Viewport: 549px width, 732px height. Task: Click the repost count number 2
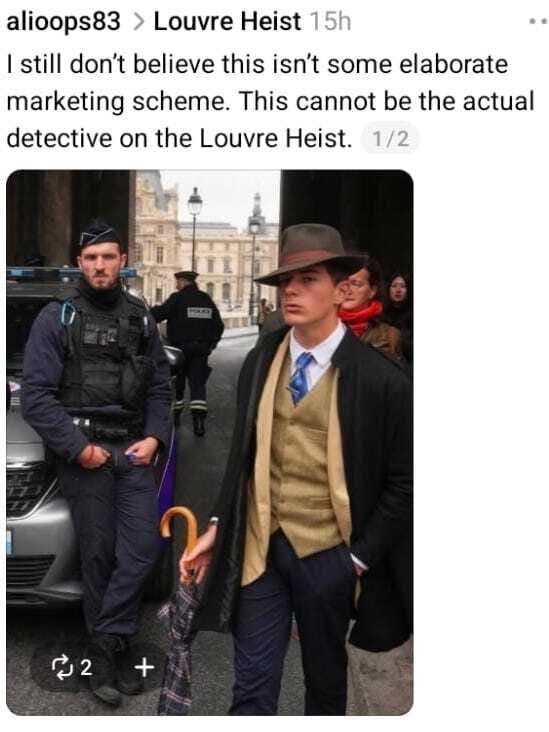[86, 668]
